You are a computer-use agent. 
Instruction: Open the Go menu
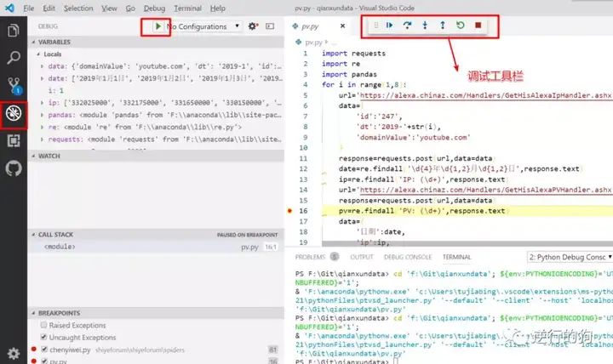pos(130,9)
